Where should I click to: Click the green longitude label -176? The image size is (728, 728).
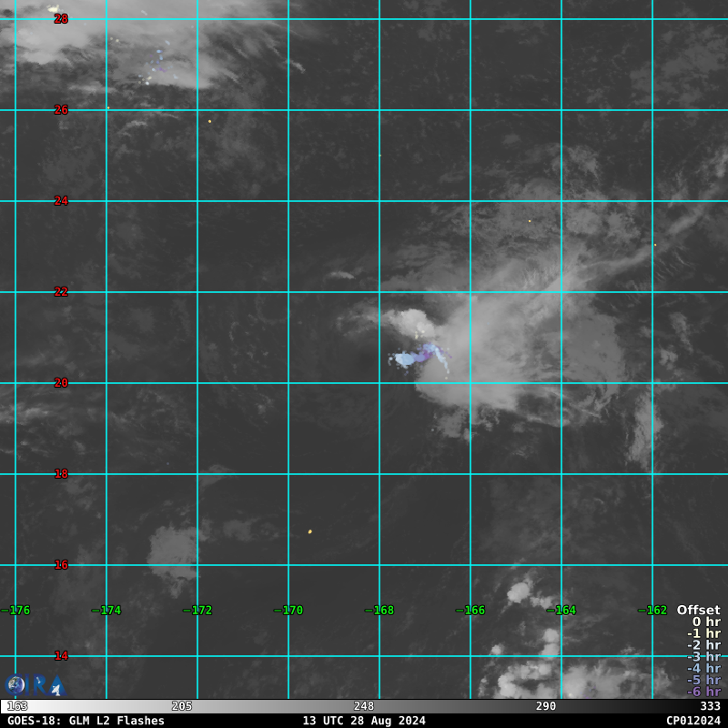point(15,610)
